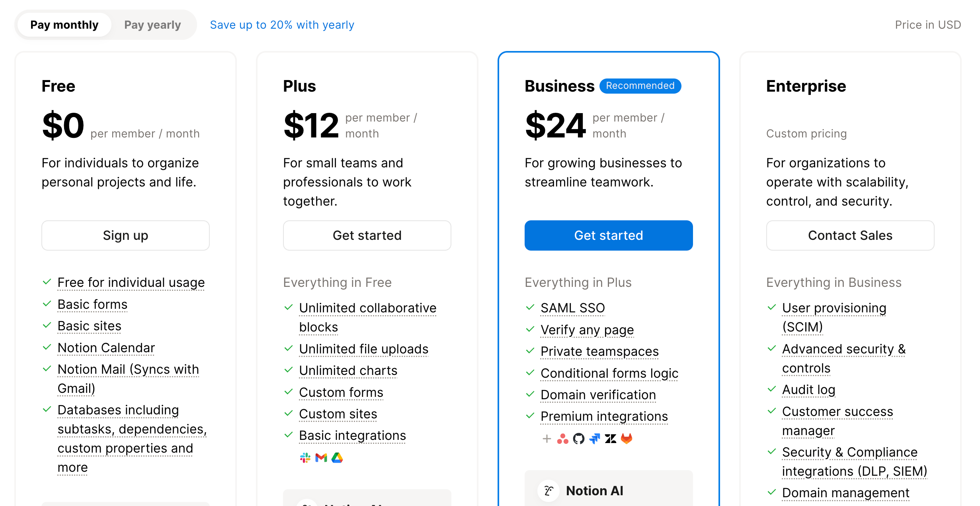Click the Slack integration icon

coord(305,458)
